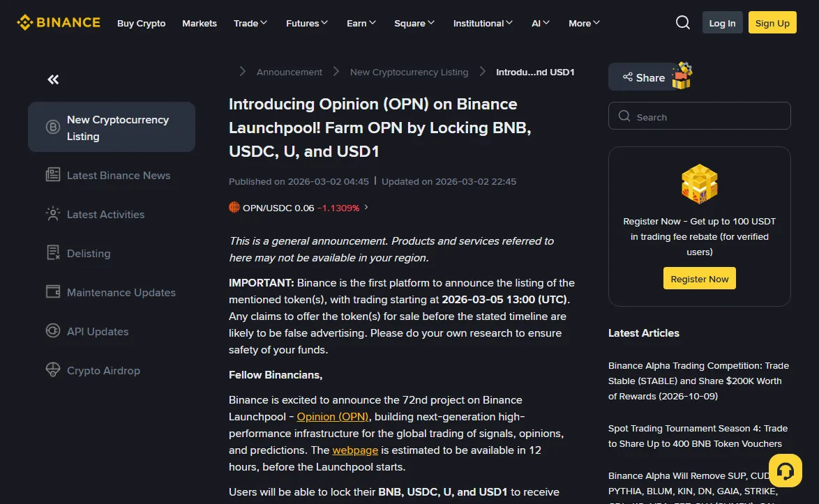
Task: Open the Opinion (OPN) hyperlink
Action: point(333,416)
